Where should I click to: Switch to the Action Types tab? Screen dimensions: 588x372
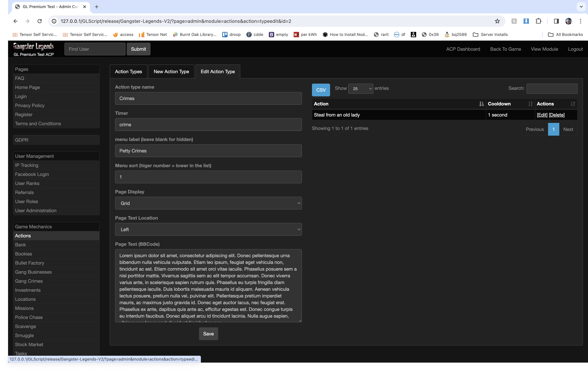[x=128, y=72]
